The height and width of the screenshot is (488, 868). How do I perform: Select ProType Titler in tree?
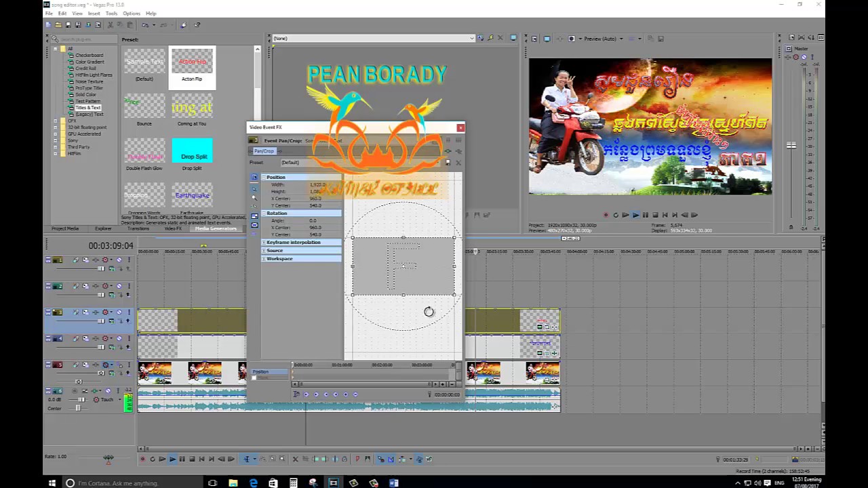coord(89,88)
